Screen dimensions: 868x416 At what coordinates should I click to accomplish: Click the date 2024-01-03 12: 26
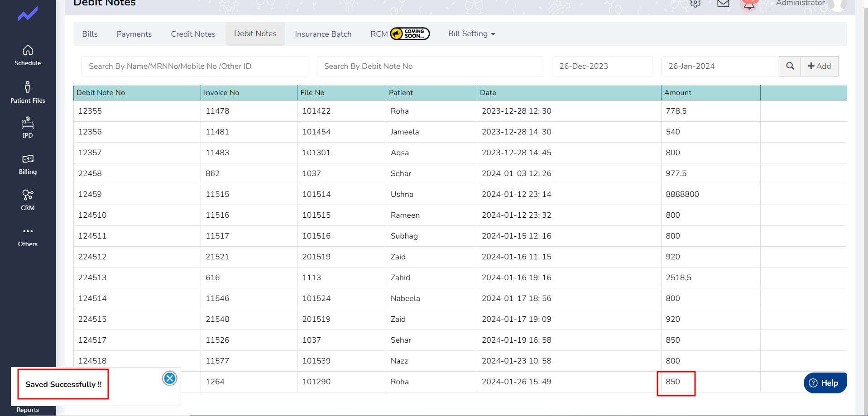point(517,173)
